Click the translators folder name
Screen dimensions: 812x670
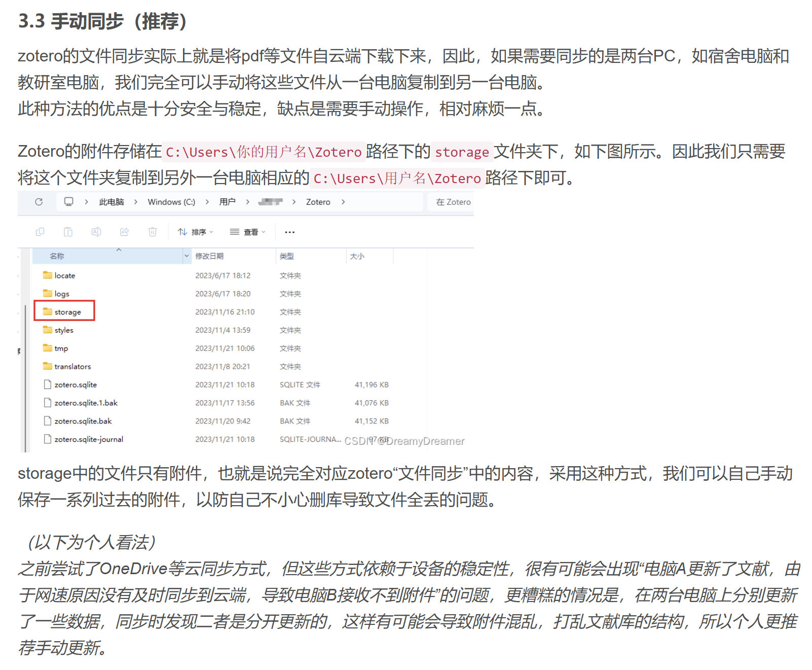[x=73, y=366]
